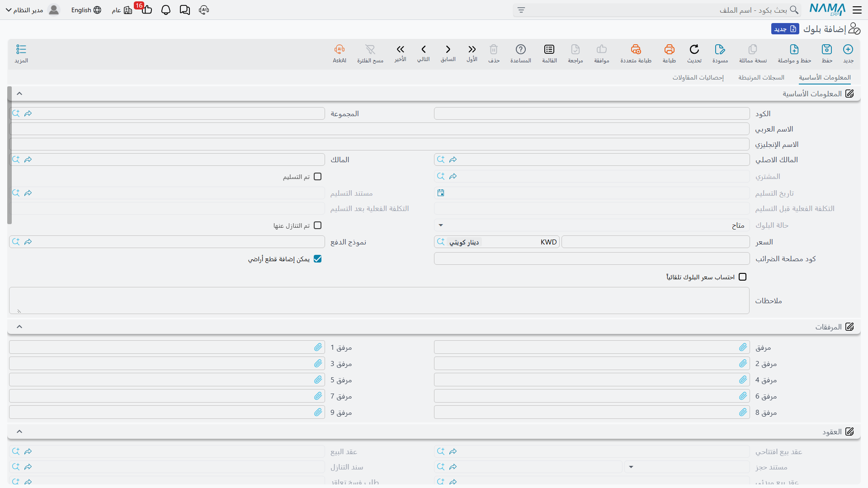
Task: Select the المعلومات الأساسية tab
Action: click(x=825, y=78)
